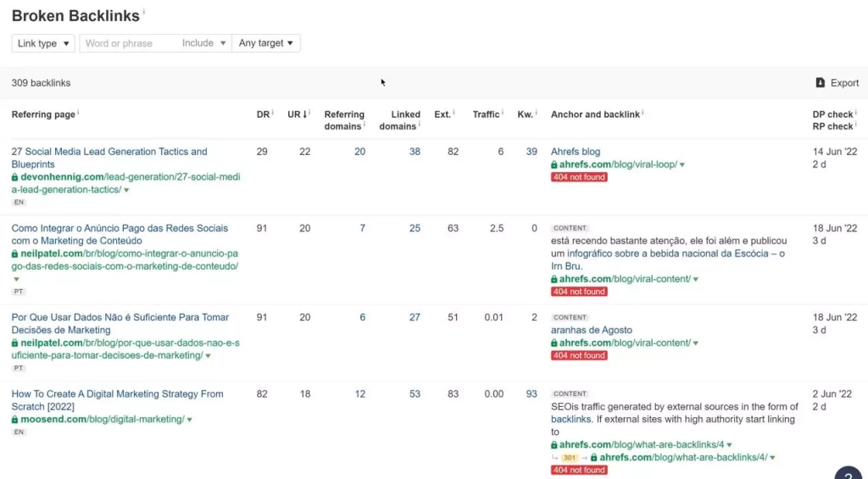Click the CONTENT tag in moosend row
This screenshot has width=868, height=479.
coord(570,393)
